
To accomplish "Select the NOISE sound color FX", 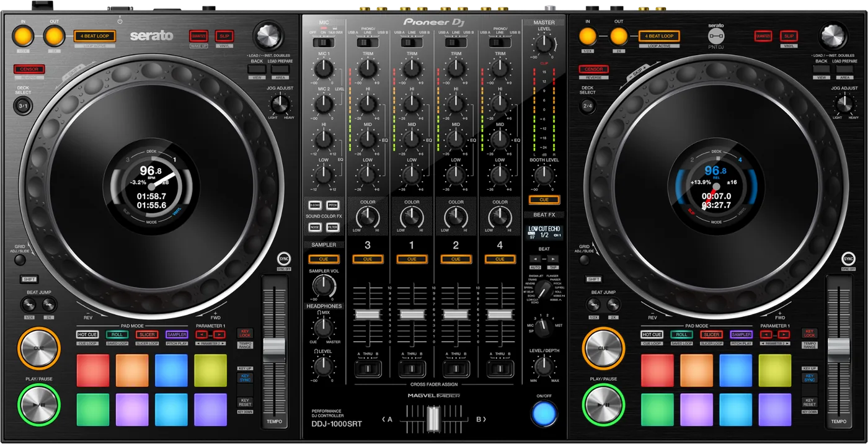I will pyautogui.click(x=315, y=228).
